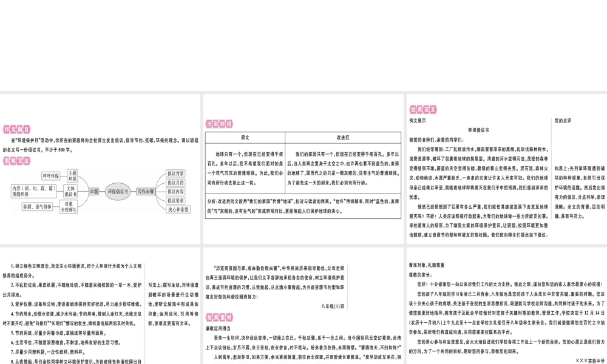The height and width of the screenshot is (364, 607).
Task: Click the ×××实验中学 signature text
Action: click(x=590, y=361)
